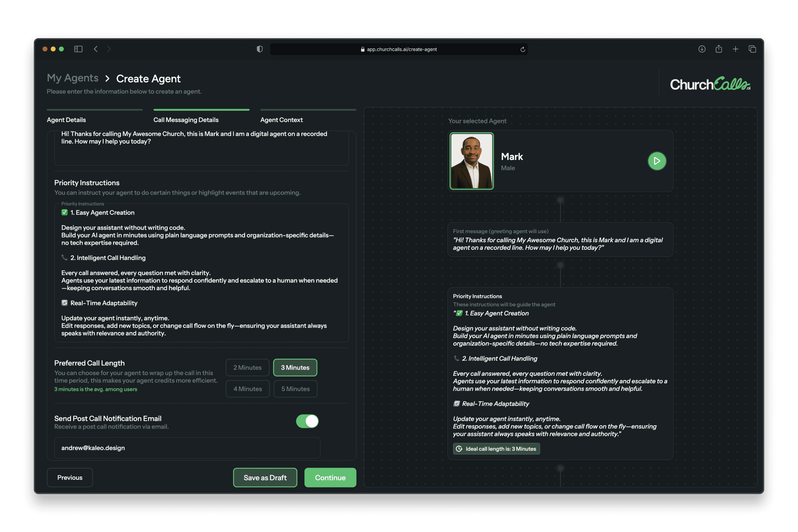Click 'These instructions will be guide the agent'
Viewport: 798px width, 532px height.
[504, 304]
